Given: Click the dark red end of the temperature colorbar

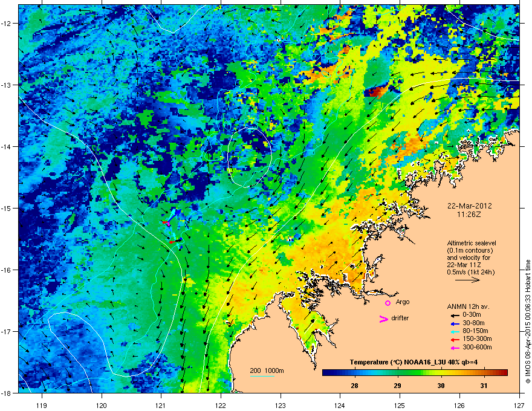Looking at the screenshot, I should point(504,372).
